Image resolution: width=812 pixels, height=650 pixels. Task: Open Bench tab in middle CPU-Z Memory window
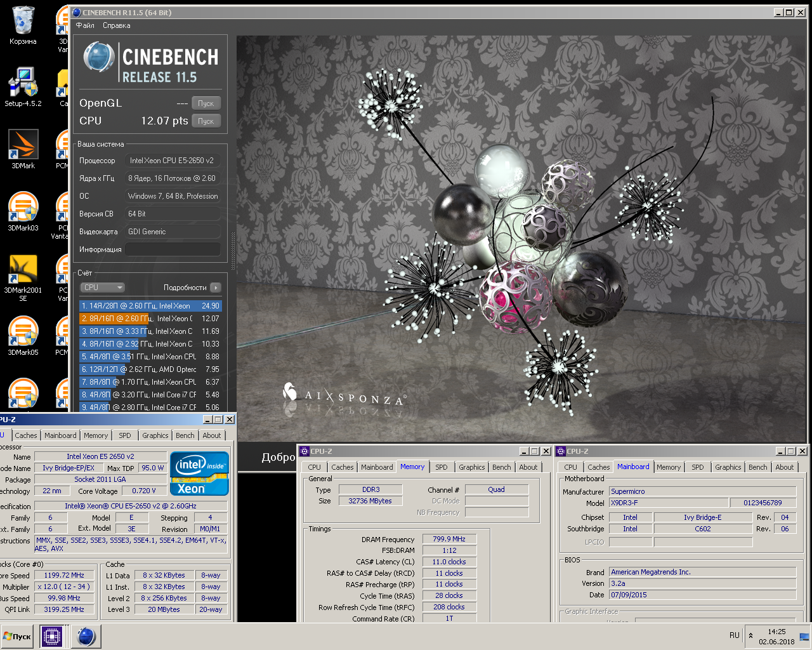[x=502, y=467]
